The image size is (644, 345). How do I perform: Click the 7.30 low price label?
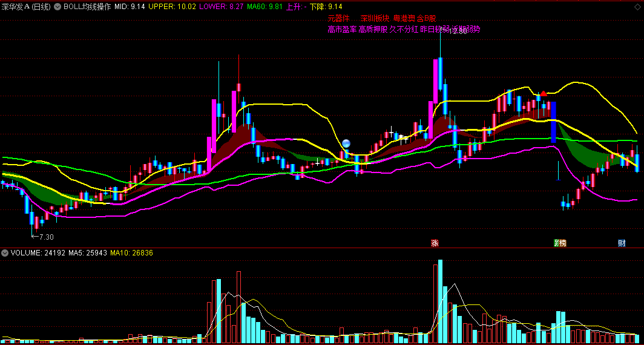(x=46, y=237)
